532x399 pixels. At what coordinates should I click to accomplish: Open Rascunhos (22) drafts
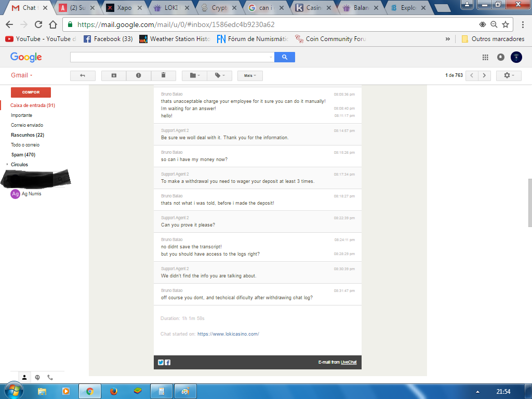(x=28, y=135)
